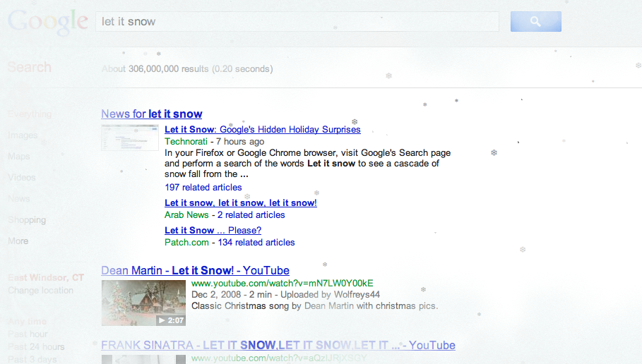
Task: Expand the More option in sidebar
Action: pyautogui.click(x=18, y=241)
